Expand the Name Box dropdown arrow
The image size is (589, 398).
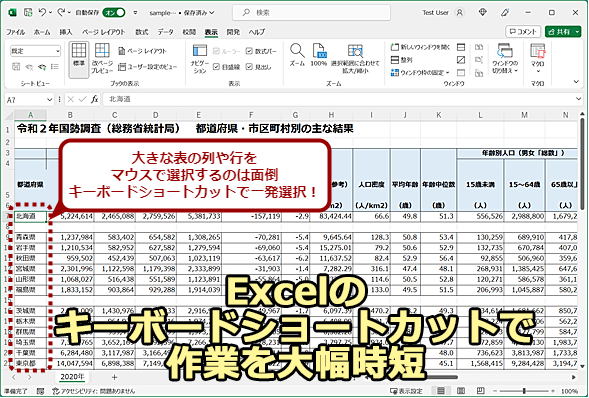pos(50,100)
